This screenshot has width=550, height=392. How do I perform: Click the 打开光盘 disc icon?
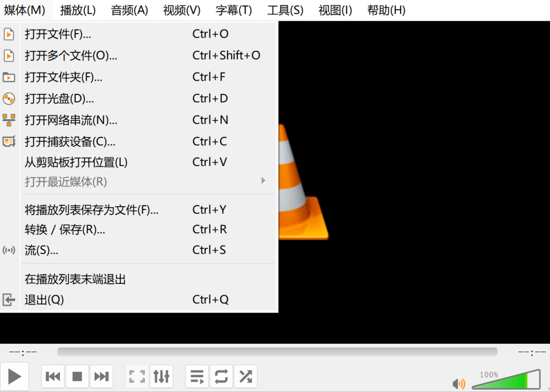(x=9, y=98)
